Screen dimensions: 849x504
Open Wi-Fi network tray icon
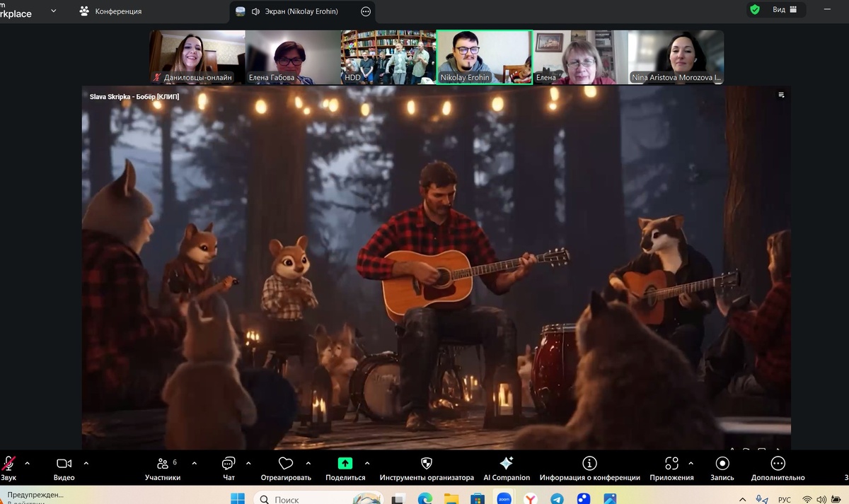808,499
